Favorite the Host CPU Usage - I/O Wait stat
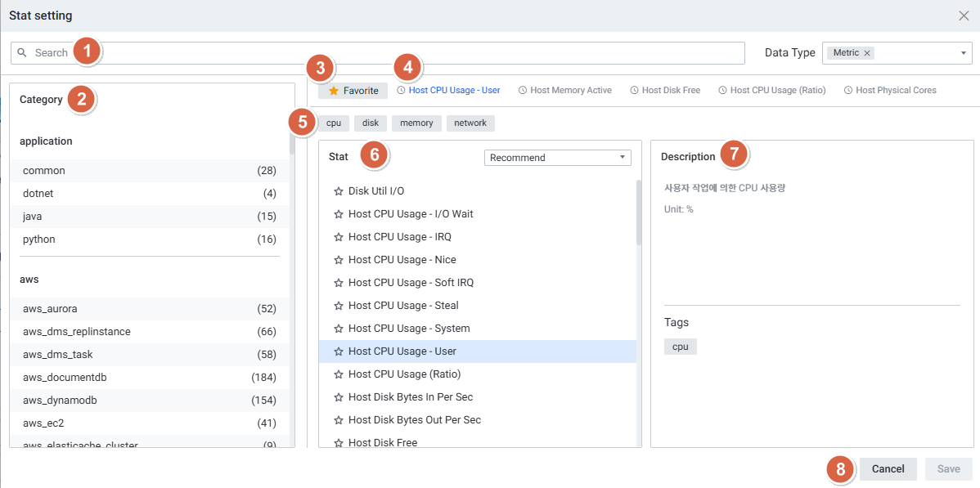The width and height of the screenshot is (980, 488). point(339,214)
